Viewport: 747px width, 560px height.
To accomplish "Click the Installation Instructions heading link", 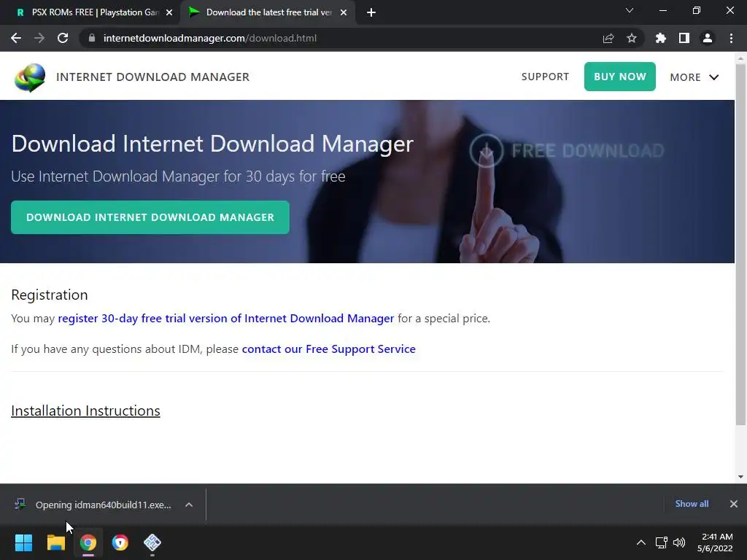I will (86, 411).
